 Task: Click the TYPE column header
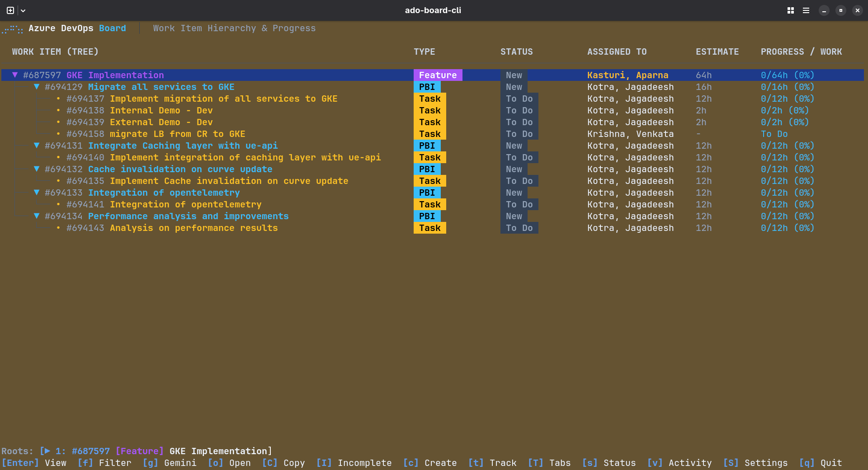425,52
